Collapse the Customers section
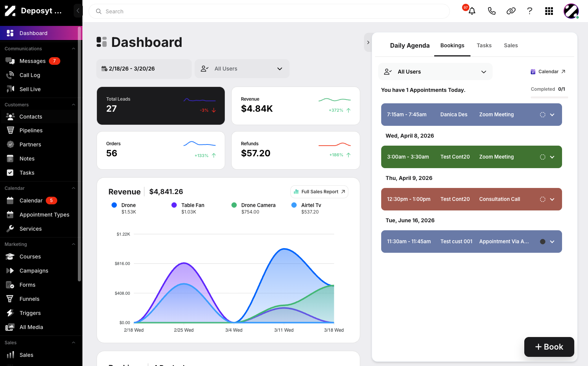 (x=73, y=105)
